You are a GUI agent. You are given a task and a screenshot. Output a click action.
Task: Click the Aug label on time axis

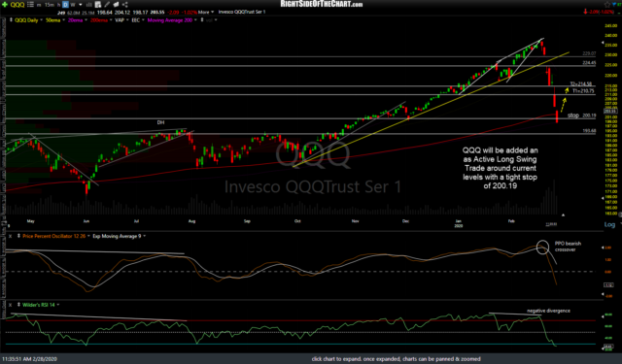click(x=192, y=221)
